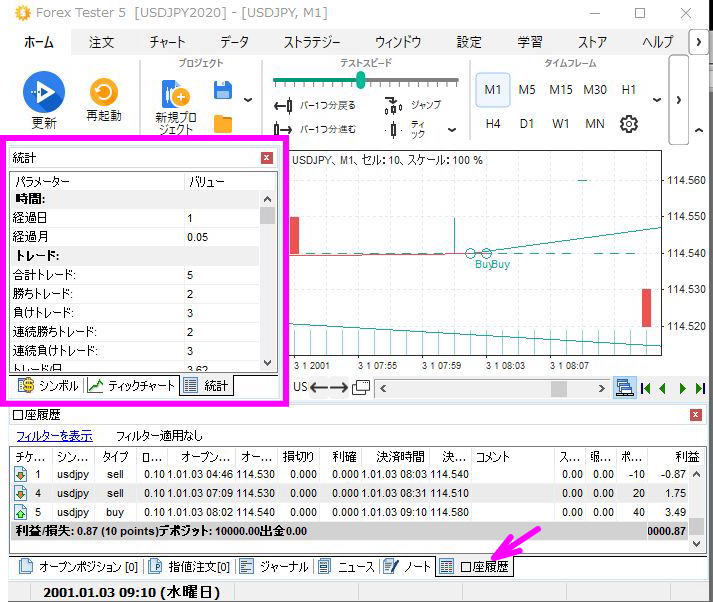Switch to the ティックチャート panel tab
Viewport: 713px width, 602px height.
coord(131,386)
